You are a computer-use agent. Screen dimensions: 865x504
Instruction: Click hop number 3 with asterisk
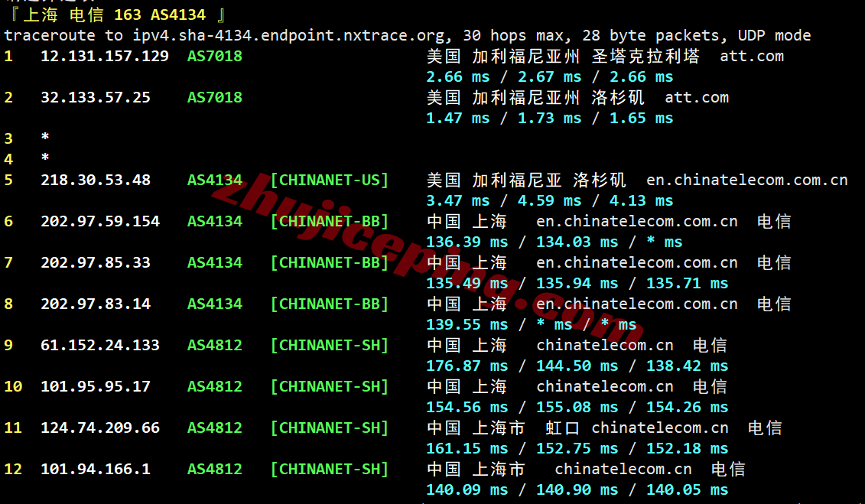click(27, 138)
